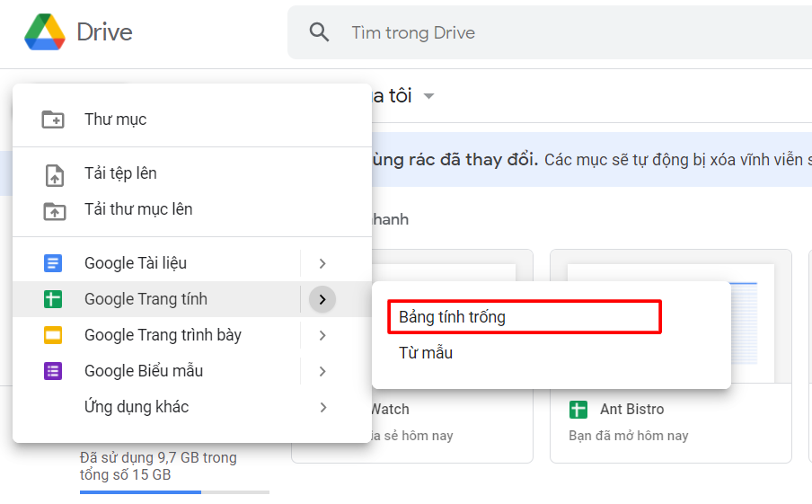
Task: Click the storage usage progress bar
Action: pyautogui.click(x=174, y=491)
